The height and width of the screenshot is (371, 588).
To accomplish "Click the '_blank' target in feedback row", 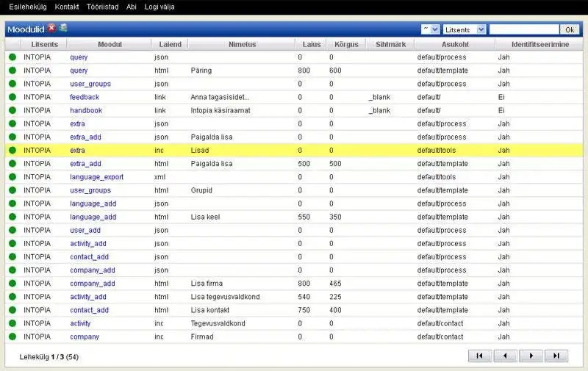I will (379, 97).
